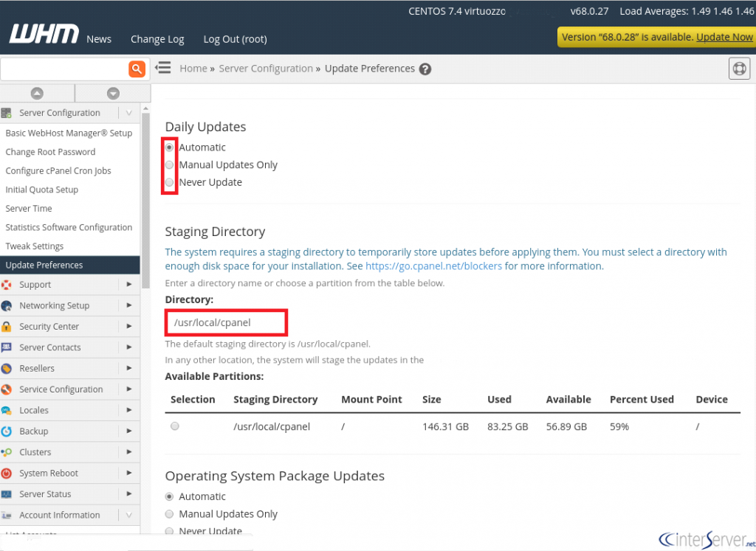Click the collapse-all up arrow in sidebar
This screenshot has width=756, height=551.
[x=37, y=94]
